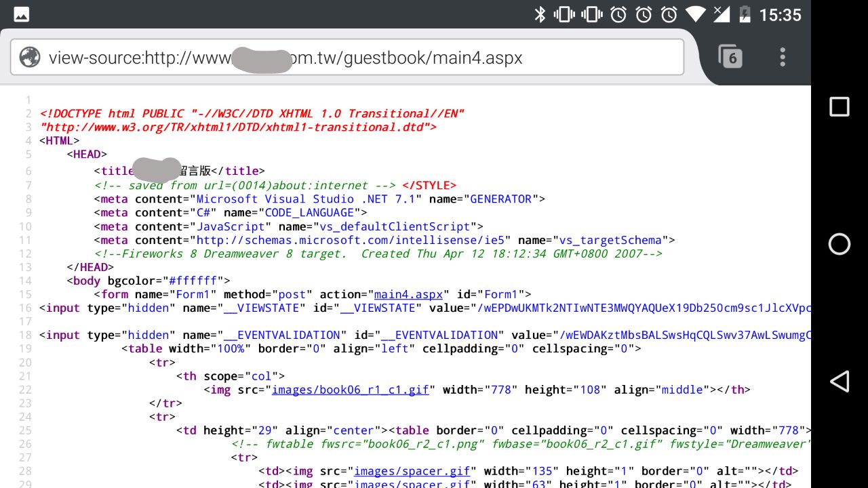Tap the Android recents square button
This screenshot has height=488, width=868.
[x=840, y=107]
